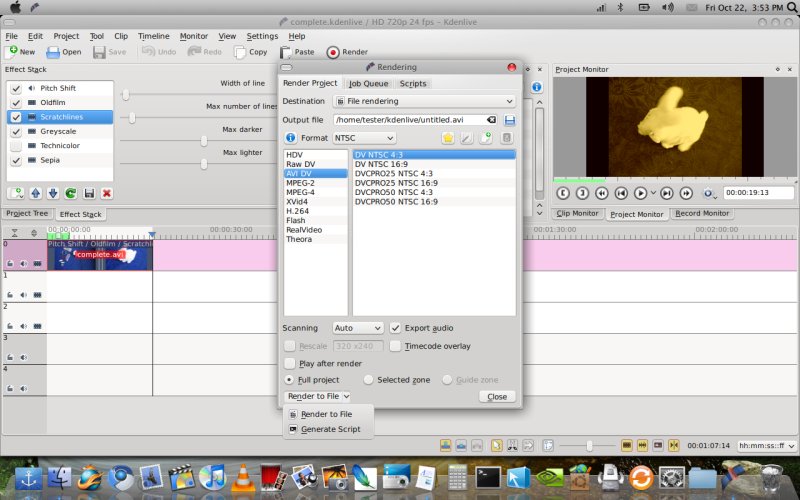Select H.264 in the format list
The width and height of the screenshot is (800, 500).
coord(300,211)
